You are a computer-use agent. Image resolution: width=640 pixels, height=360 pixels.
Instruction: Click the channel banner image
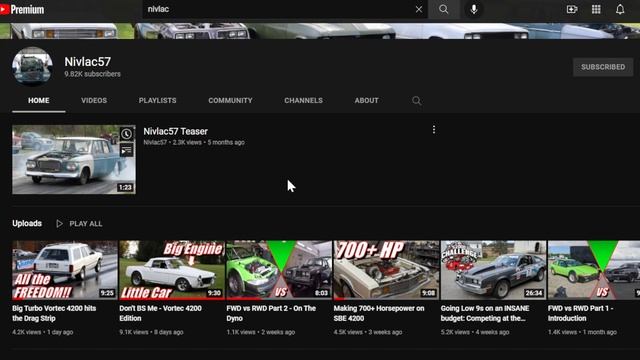[x=320, y=31]
